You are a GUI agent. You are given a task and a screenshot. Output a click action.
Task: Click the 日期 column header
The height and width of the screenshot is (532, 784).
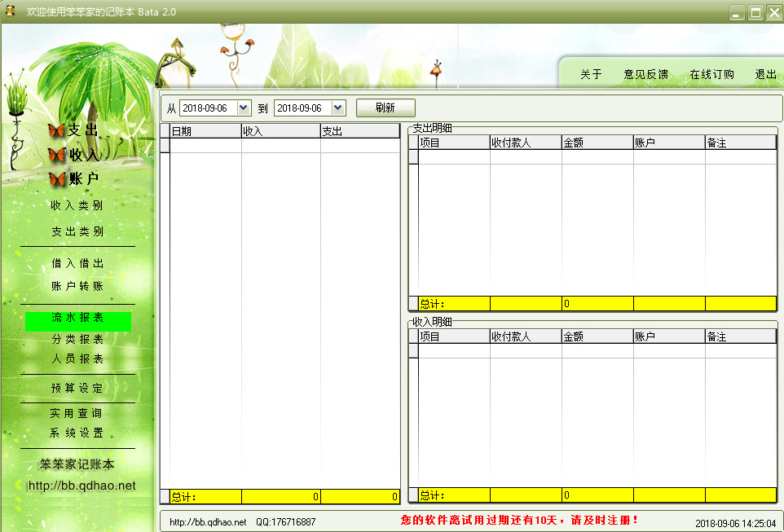(205, 131)
